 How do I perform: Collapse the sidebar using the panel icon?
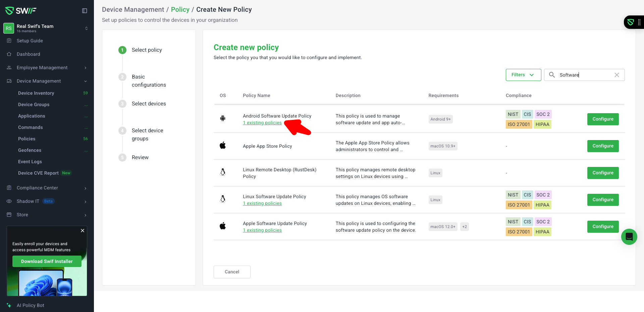click(85, 11)
